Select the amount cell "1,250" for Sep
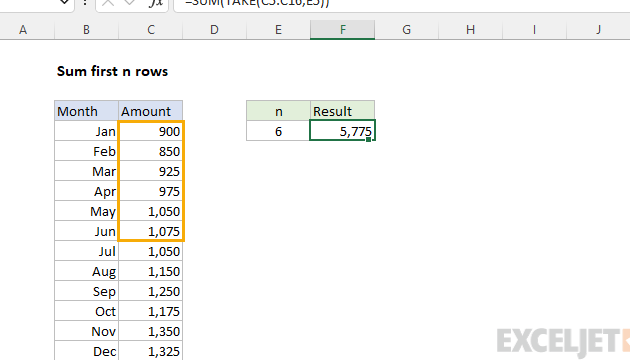The image size is (630, 360). [x=151, y=291]
